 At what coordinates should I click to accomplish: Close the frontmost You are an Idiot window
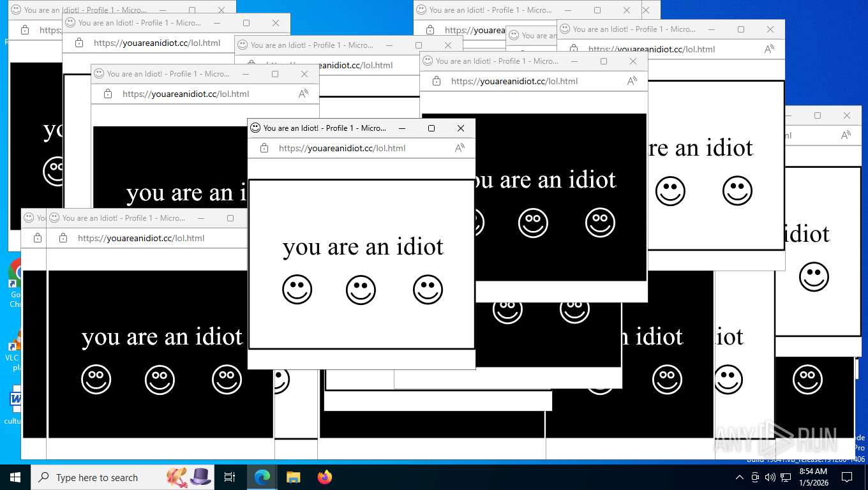pos(461,128)
